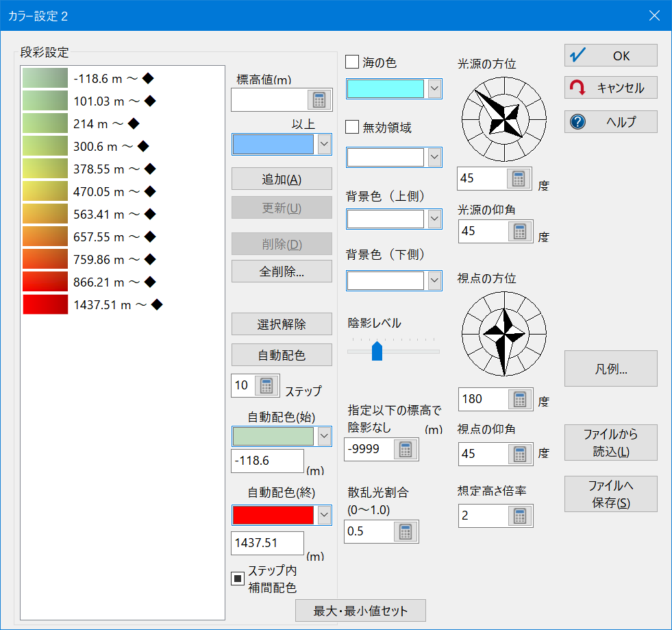Click the 全削除... button

(x=282, y=271)
